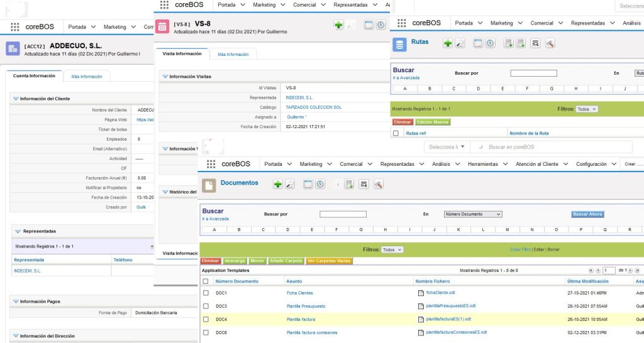Open the Filtros Todos dropdown in Documentos
The image size is (644, 343).
[x=392, y=249]
